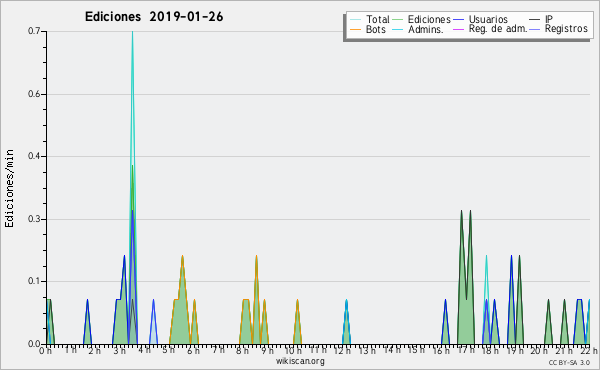Click the 0.7 y-axis tick label

point(34,31)
